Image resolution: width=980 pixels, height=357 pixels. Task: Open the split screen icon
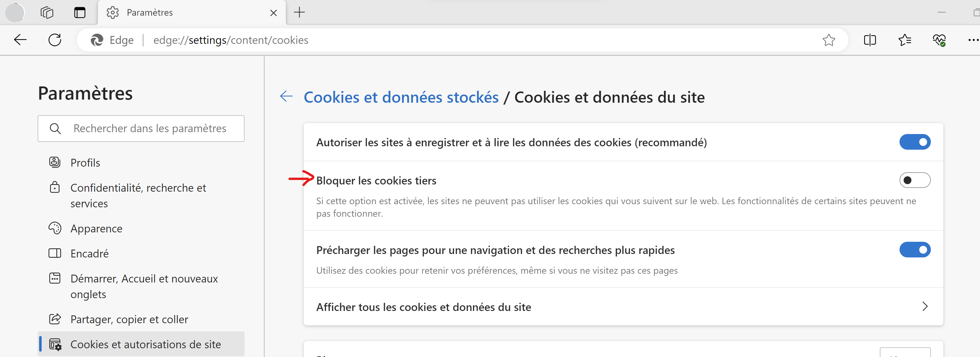point(870,40)
